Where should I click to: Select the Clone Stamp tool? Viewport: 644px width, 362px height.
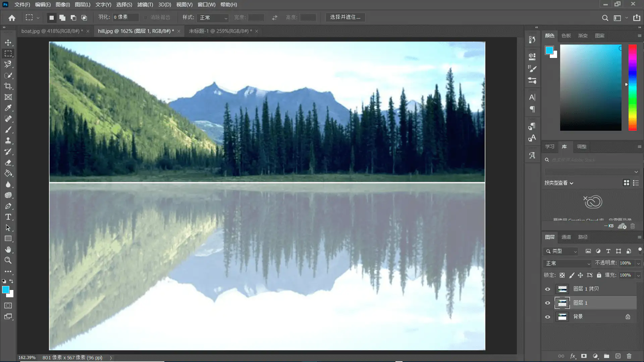pos(8,140)
